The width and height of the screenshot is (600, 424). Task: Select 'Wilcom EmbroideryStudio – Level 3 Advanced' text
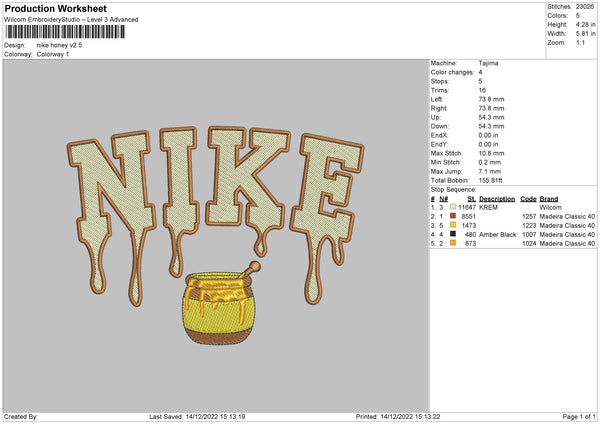[x=71, y=20]
